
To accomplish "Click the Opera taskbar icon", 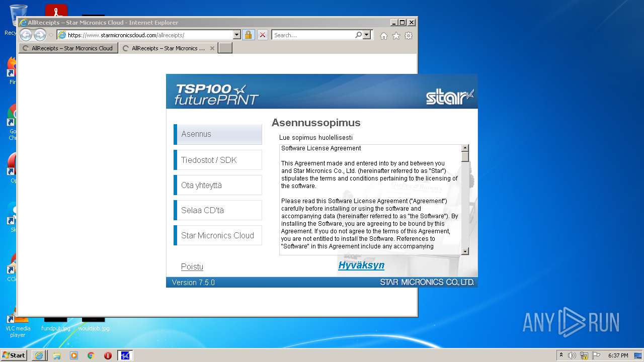I will [x=108, y=355].
